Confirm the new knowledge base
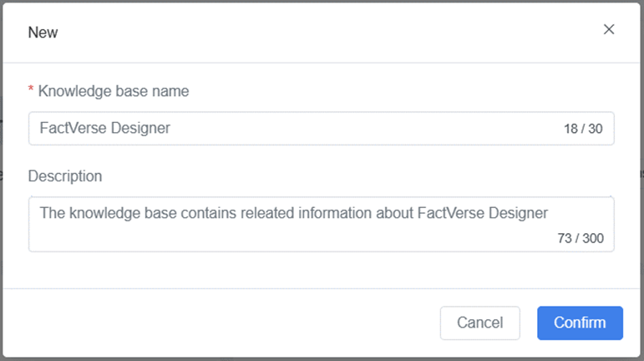This screenshot has width=644, height=361. tap(580, 323)
